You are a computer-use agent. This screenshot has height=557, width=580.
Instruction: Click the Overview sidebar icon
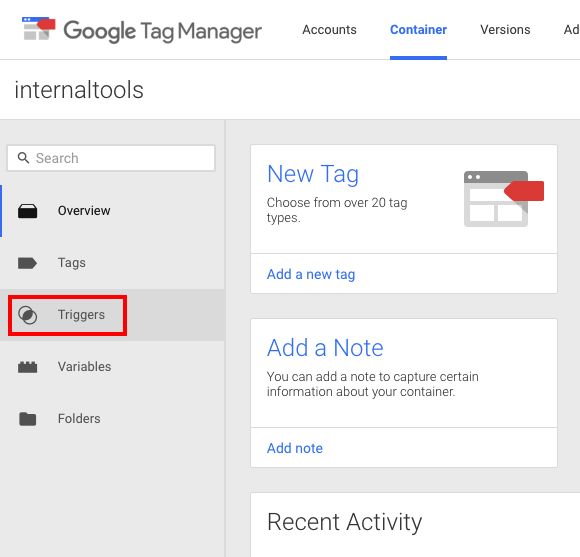coord(27,211)
